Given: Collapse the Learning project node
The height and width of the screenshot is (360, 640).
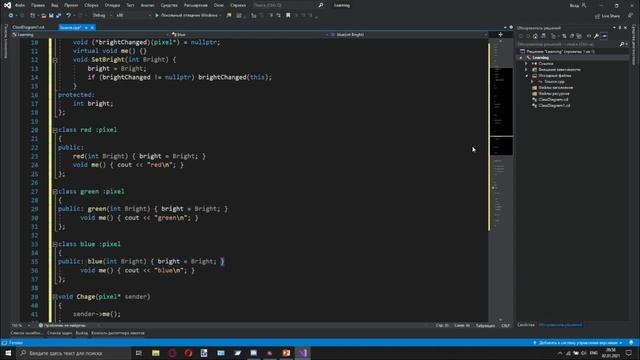Looking at the screenshot, I should coord(520,58).
